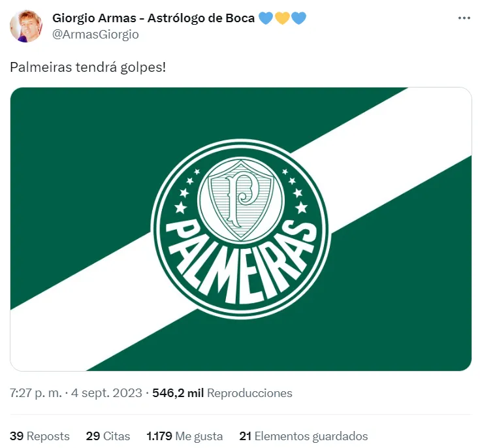
Task: Open the three-dot more options menu
Action: [464, 18]
